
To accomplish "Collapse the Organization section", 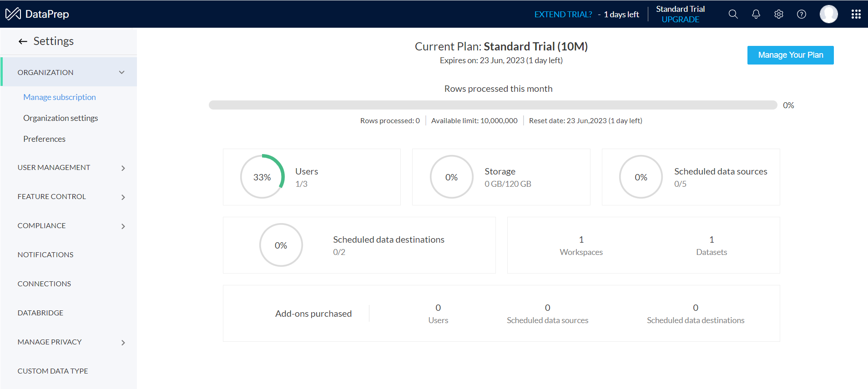I will click(x=121, y=72).
